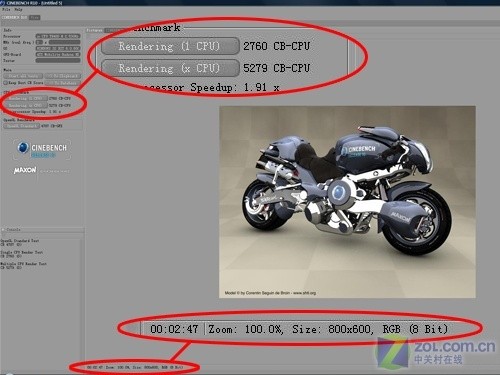The width and height of the screenshot is (500, 375).
Task: Open the Help menu
Action: [x=18, y=10]
